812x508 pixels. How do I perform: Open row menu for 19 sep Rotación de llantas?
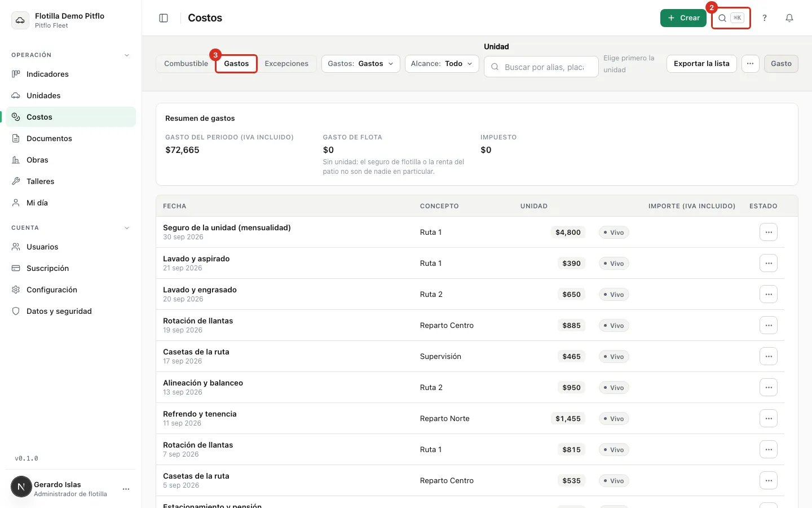tap(769, 325)
